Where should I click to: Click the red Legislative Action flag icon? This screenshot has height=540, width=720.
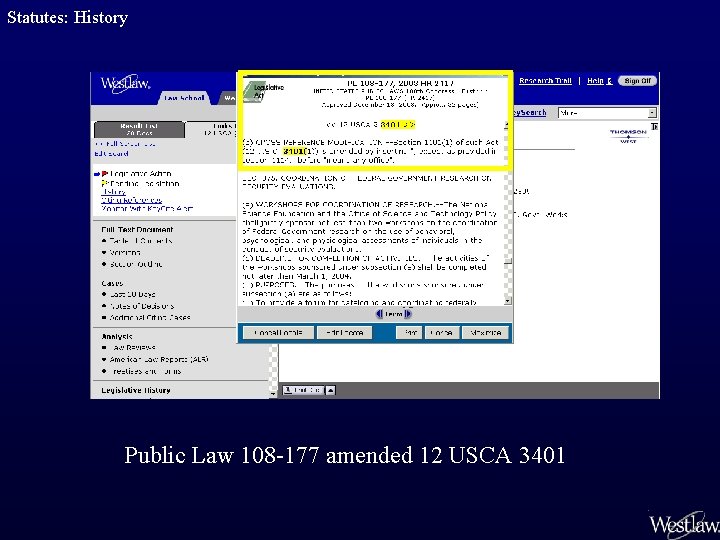pyautogui.click(x=105, y=174)
